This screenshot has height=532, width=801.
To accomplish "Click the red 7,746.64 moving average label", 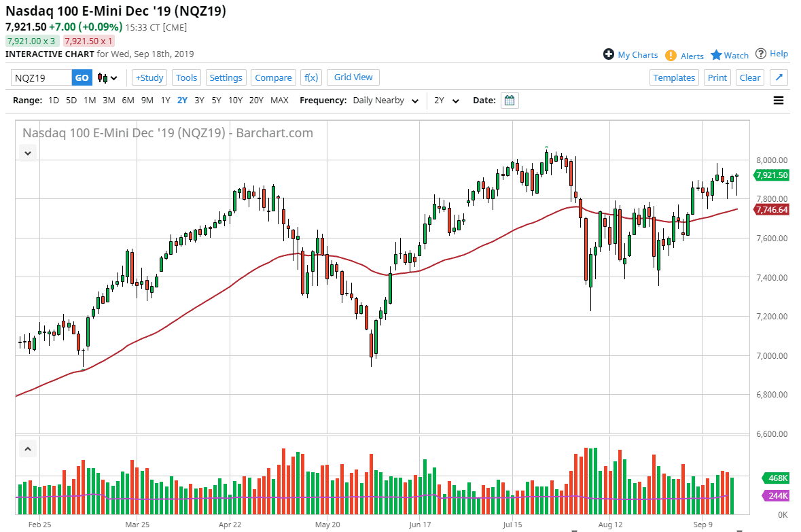I will [x=771, y=210].
